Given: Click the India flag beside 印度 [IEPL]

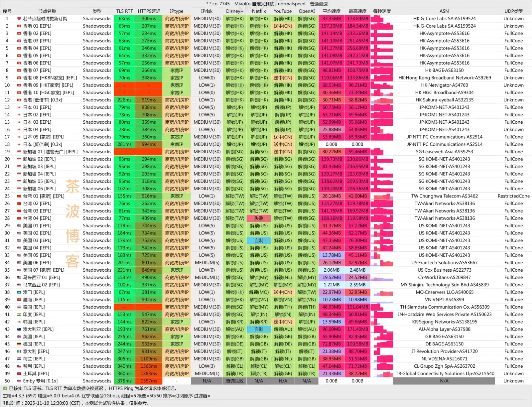Looking at the screenshot, I should click(x=19, y=315).
